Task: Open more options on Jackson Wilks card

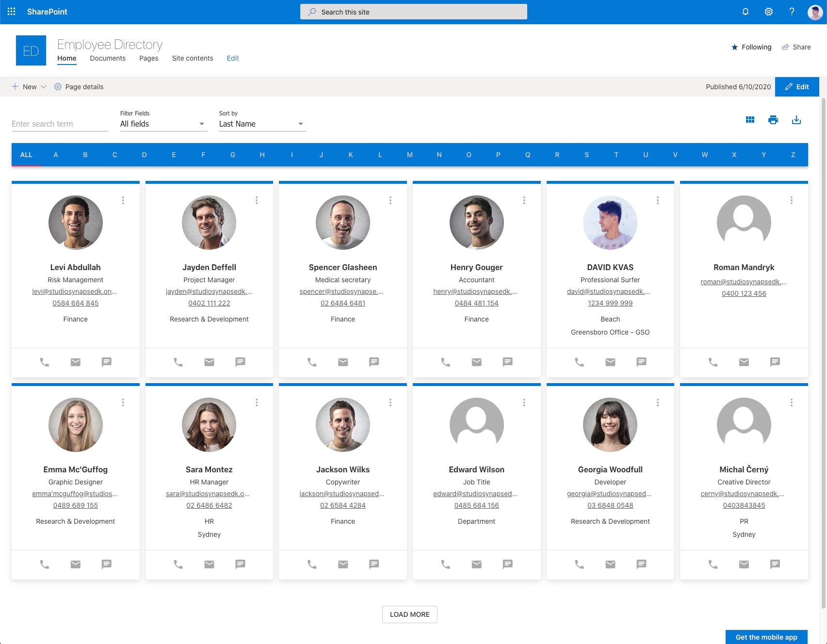Action: (390, 402)
